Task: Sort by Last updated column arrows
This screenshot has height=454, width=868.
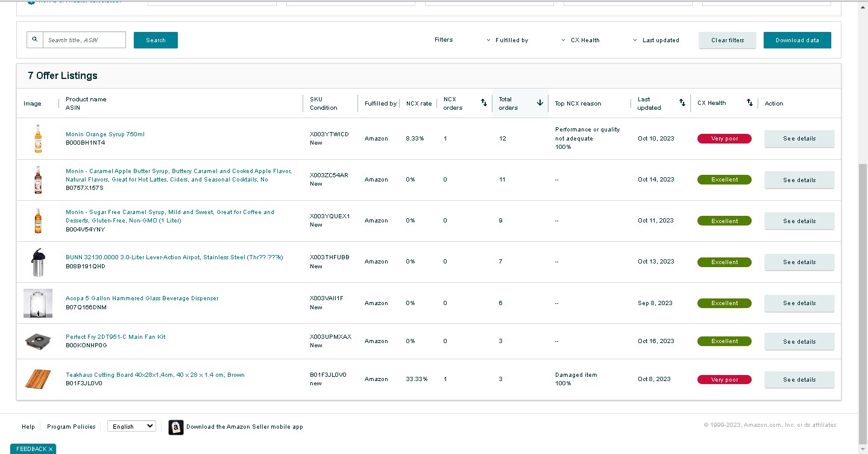Action: 682,103
